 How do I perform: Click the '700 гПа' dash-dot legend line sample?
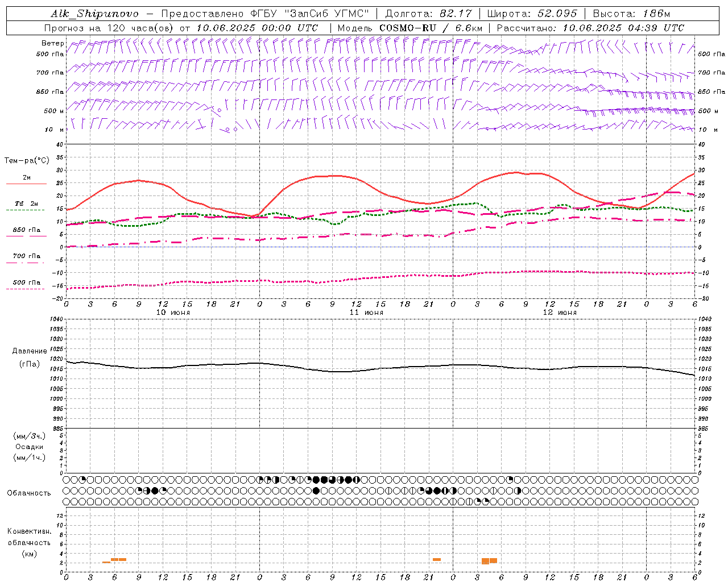coord(26,263)
